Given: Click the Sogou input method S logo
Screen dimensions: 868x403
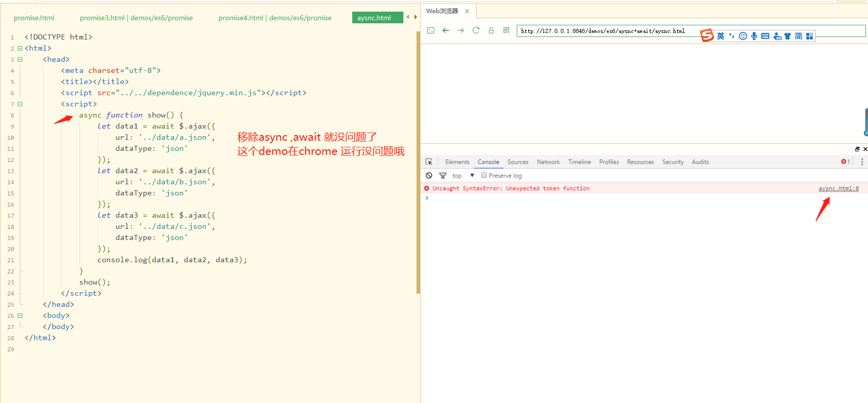Looking at the screenshot, I should click(707, 35).
